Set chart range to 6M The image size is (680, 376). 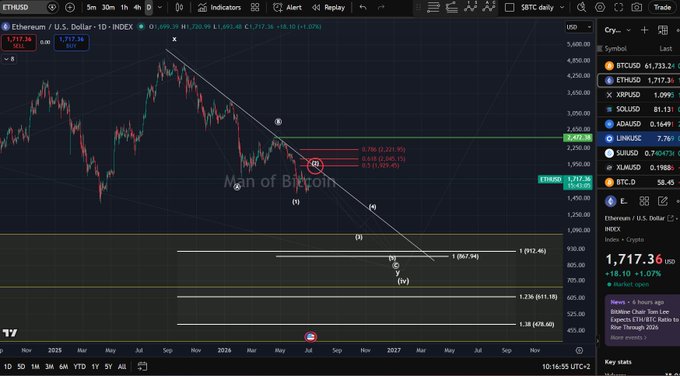pos(64,367)
